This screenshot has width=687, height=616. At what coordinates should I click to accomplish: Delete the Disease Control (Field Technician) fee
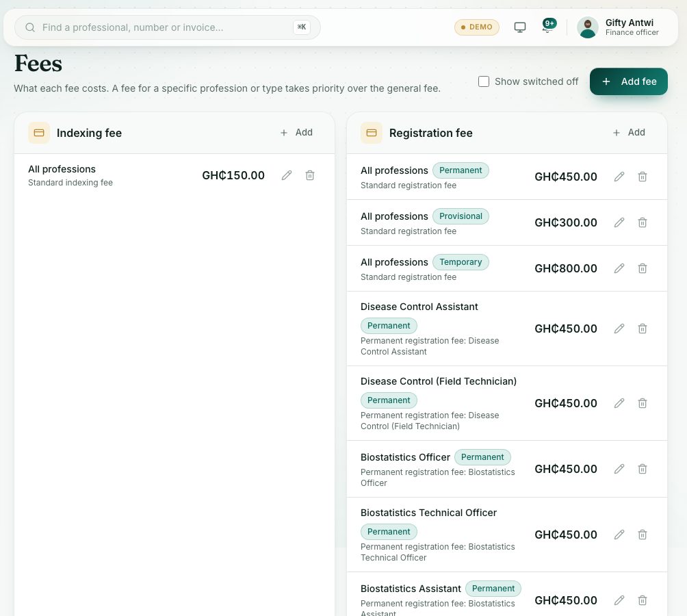pos(643,403)
